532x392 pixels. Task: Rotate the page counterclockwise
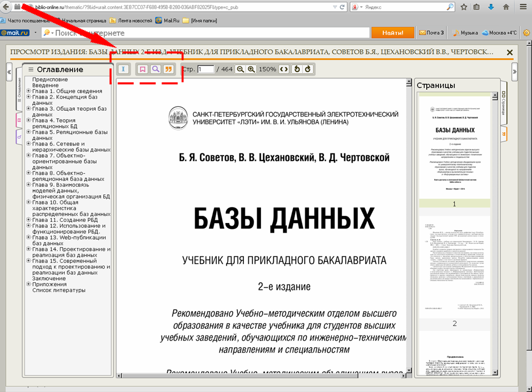coord(297,69)
